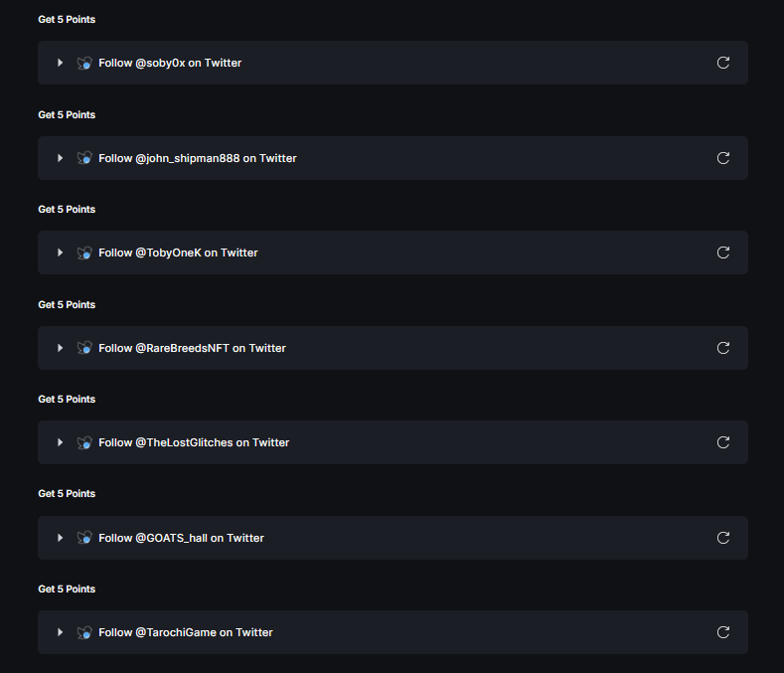Refresh the @john_shipman888 follow task

723,158
